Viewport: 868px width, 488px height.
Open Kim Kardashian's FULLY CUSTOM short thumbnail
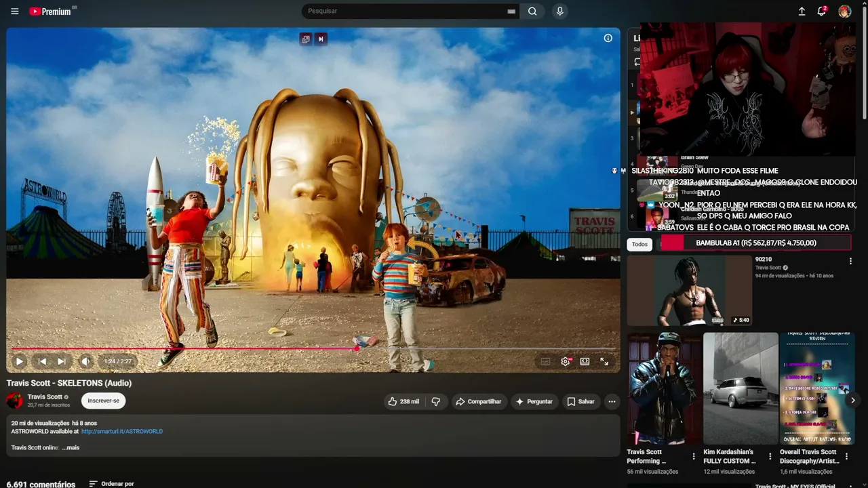(741, 388)
